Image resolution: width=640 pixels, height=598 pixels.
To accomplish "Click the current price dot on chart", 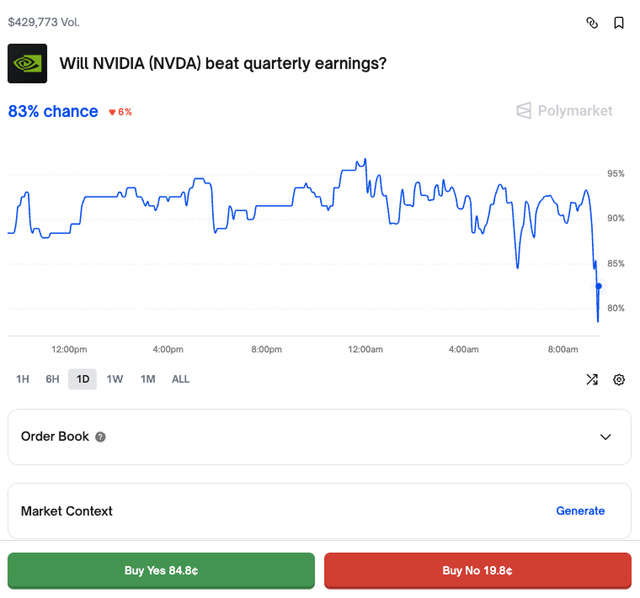I will 599,286.
